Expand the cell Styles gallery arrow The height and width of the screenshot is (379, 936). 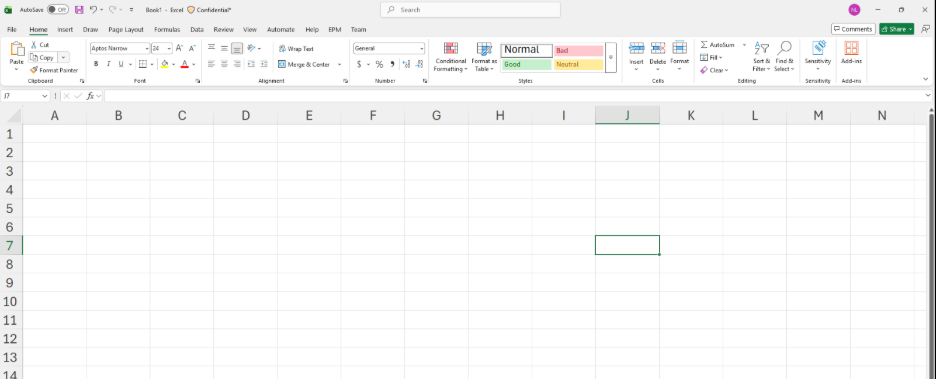(611, 57)
